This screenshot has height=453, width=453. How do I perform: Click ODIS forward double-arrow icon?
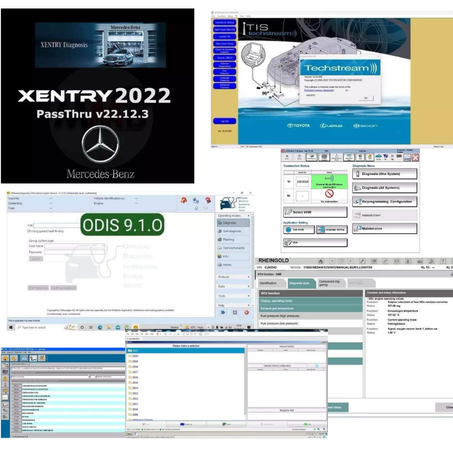tap(223, 312)
